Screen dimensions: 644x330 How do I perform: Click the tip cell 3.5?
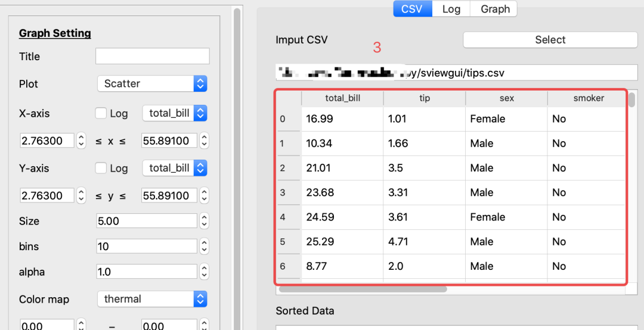[425, 168]
